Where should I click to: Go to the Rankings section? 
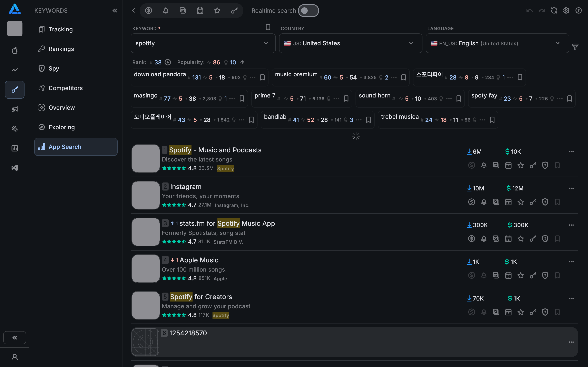61,49
